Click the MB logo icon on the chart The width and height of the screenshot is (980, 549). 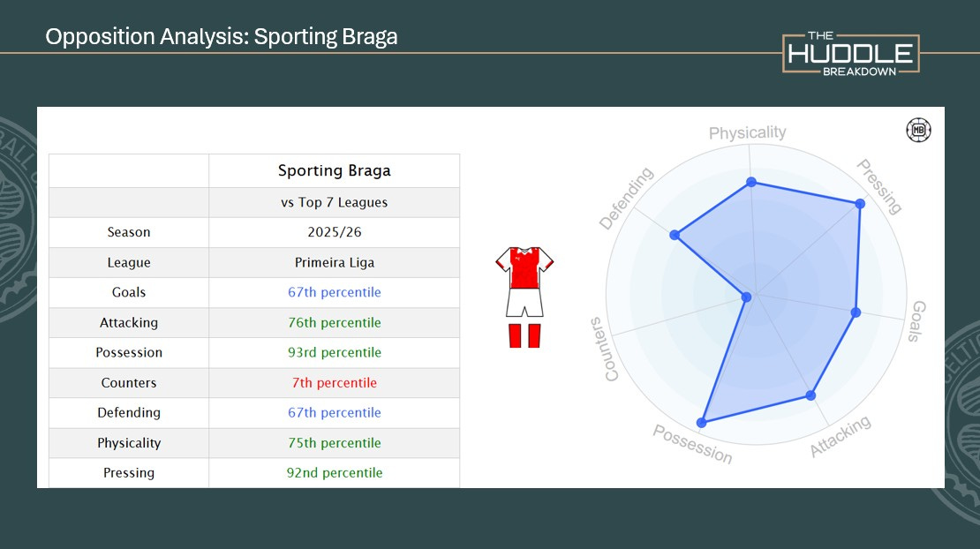[919, 131]
